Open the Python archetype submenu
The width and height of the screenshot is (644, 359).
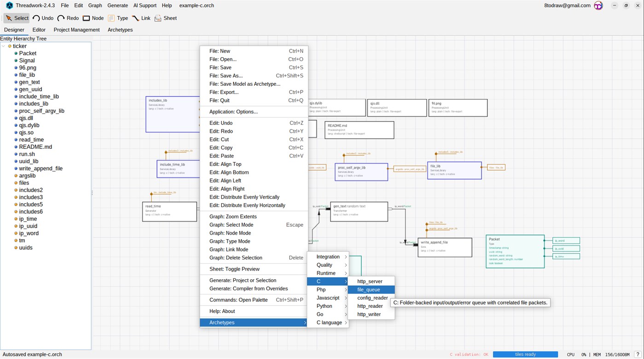(x=328, y=306)
